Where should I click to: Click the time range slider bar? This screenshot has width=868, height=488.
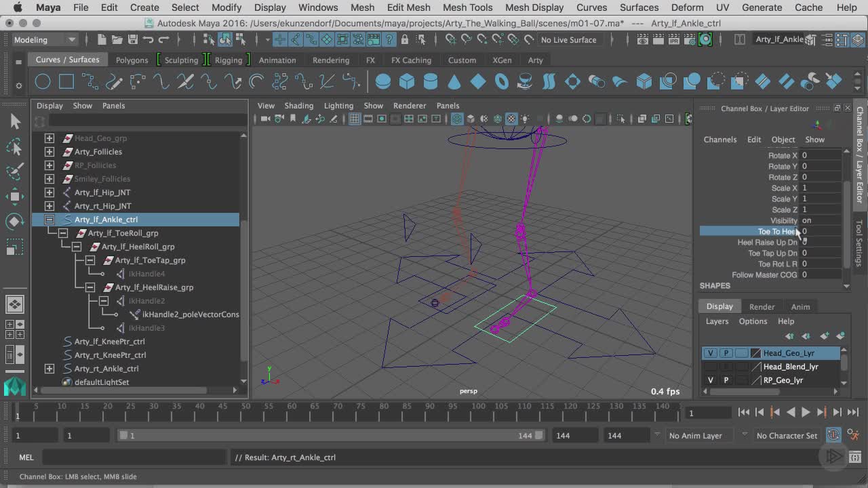coord(331,435)
